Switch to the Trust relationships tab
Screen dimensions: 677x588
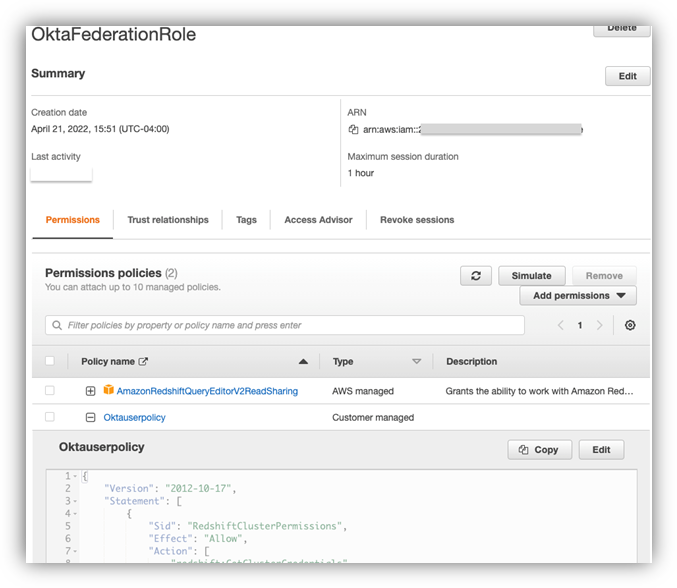168,220
